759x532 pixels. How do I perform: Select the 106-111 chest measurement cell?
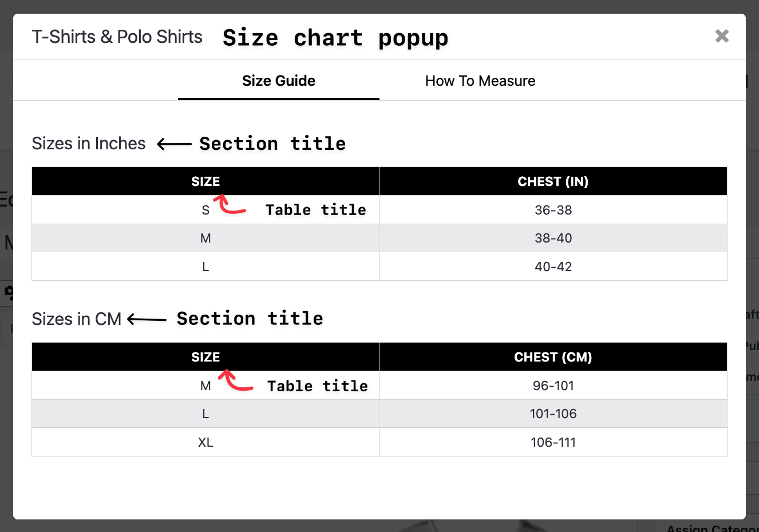coord(553,442)
